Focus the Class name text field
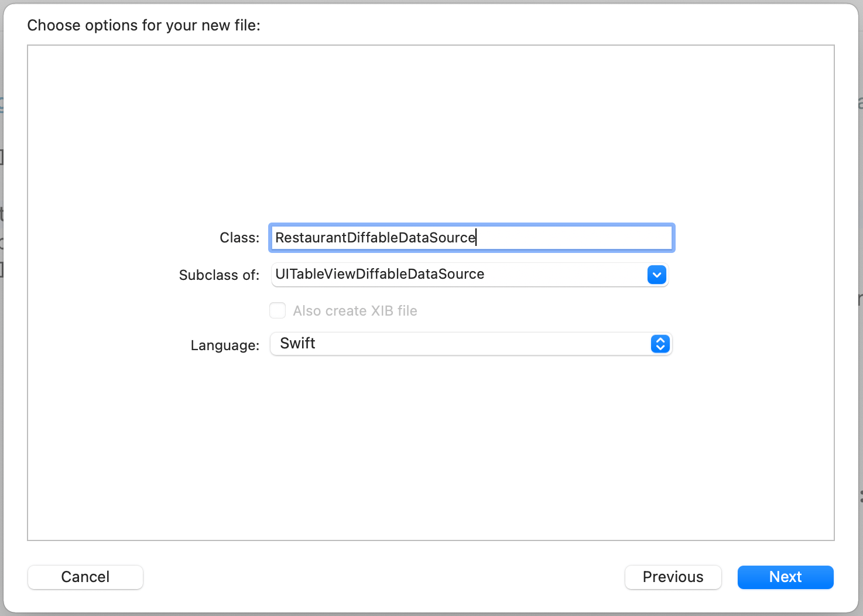 point(574,238)
